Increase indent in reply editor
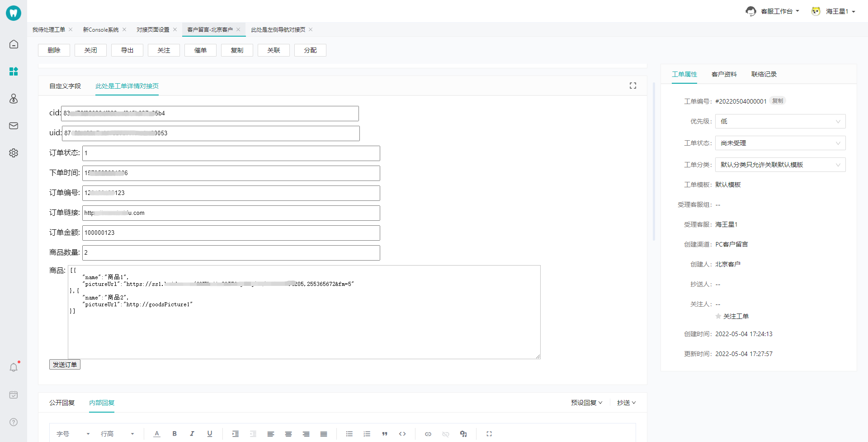The width and height of the screenshot is (868, 442). [236, 434]
